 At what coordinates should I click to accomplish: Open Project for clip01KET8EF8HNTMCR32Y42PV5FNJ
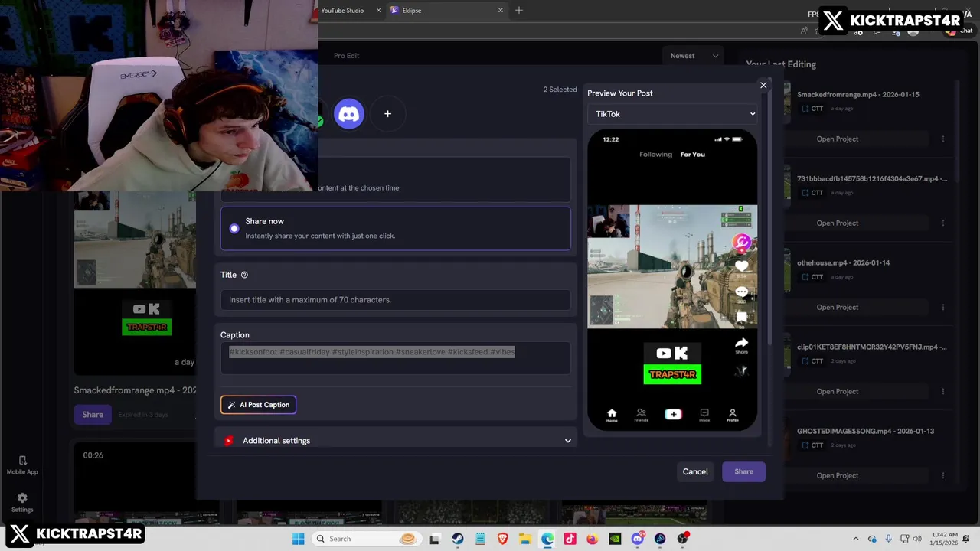click(837, 391)
